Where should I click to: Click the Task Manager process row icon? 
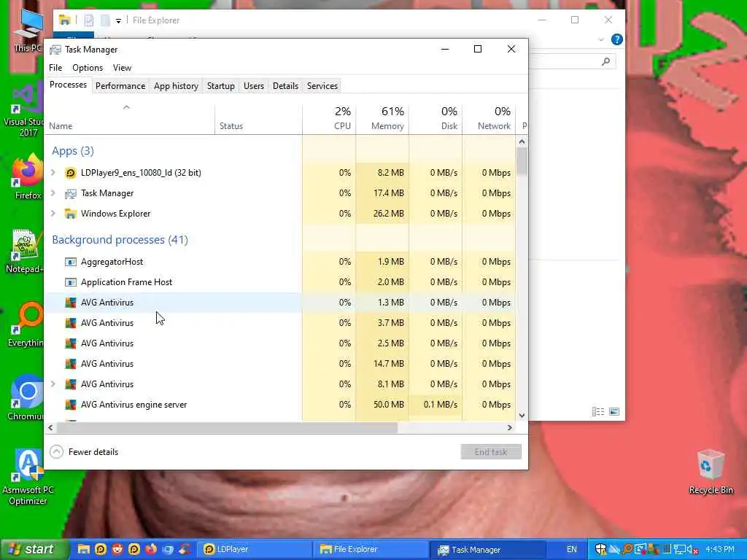coord(71,193)
